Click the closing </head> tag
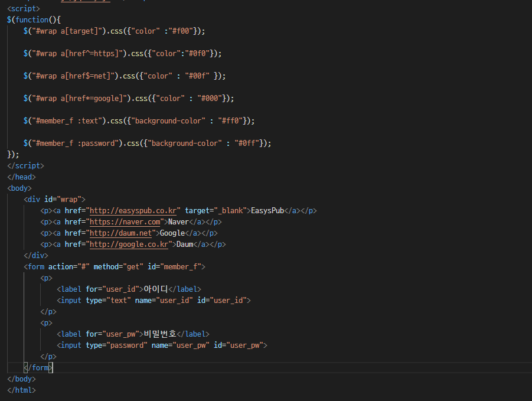 21,177
